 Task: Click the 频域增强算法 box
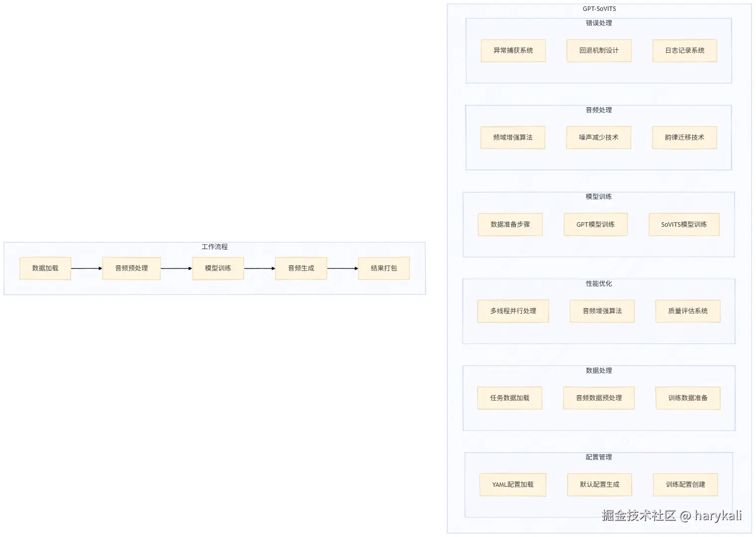click(x=513, y=138)
